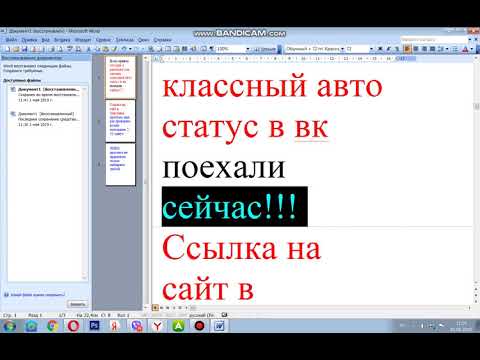The height and width of the screenshot is (360, 480).
Task: Open the line spacing dropdown arrow
Action: pos(447,49)
